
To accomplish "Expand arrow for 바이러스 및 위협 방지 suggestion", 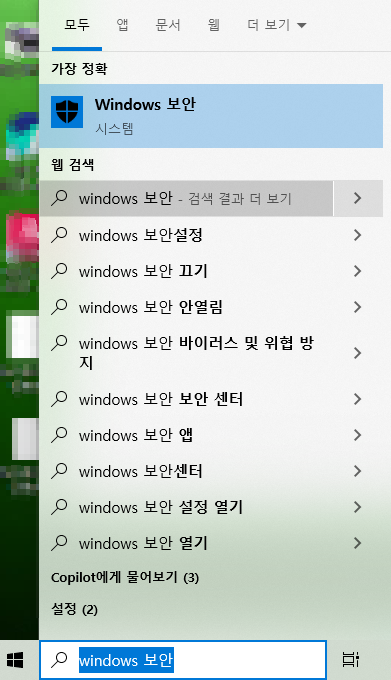I will coord(357,353).
